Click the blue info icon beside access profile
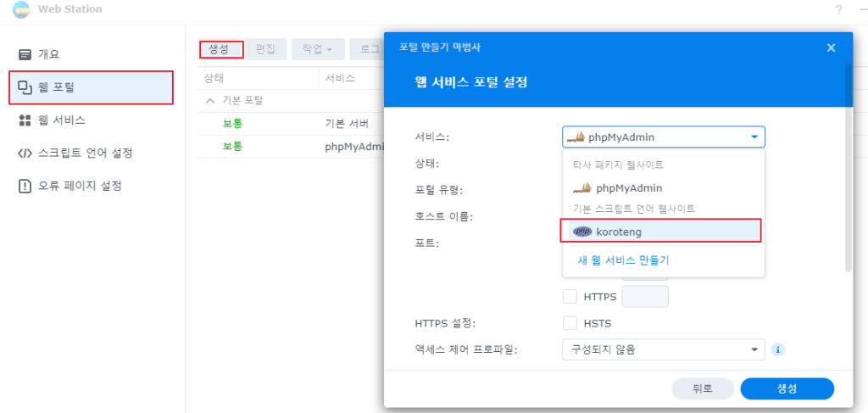 [778, 350]
